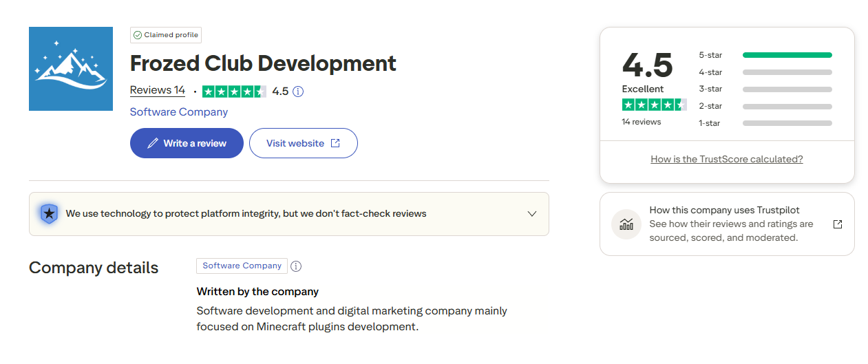The image size is (868, 364).
Task: Filter by 4-star rating bar
Action: (x=765, y=72)
